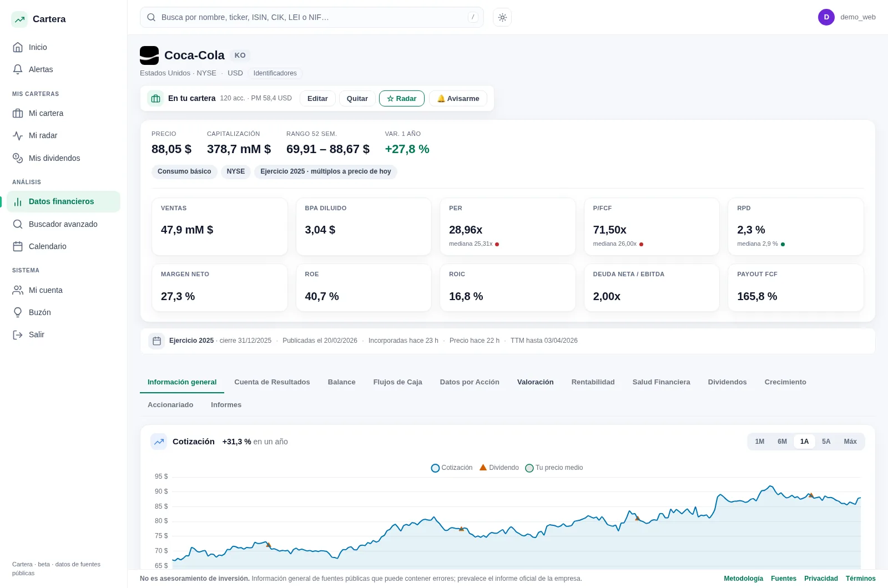Open the Calendario icon in sidebar
The image size is (888, 588).
[x=18, y=246]
